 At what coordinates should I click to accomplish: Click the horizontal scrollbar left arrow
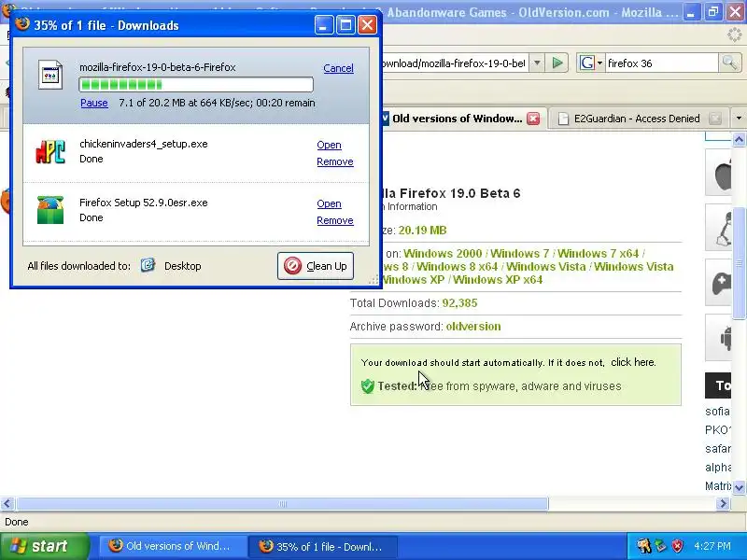(7, 503)
